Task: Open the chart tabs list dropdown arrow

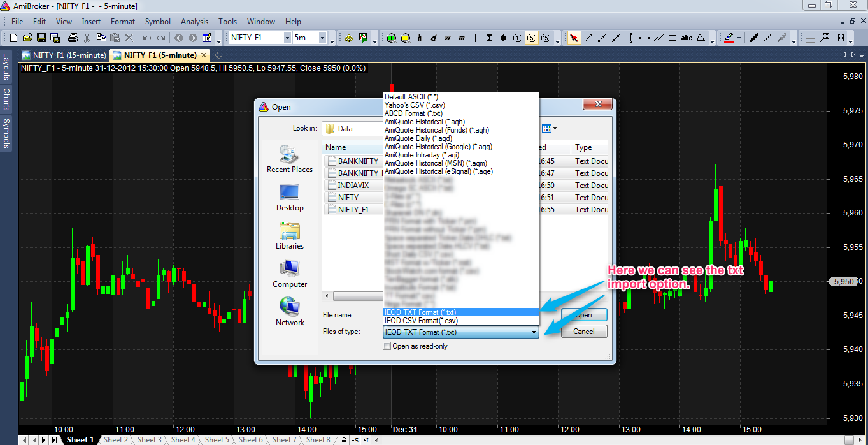Action: click(861, 55)
